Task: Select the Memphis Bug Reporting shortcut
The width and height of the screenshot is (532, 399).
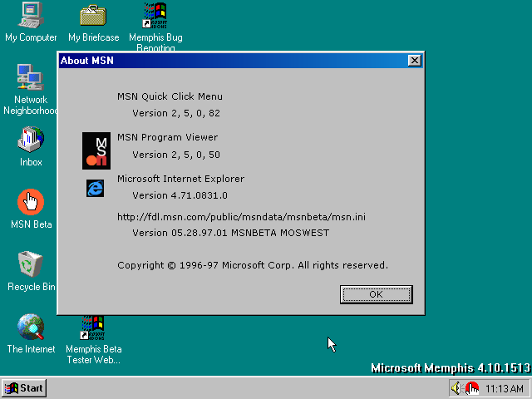Action: pyautogui.click(x=155, y=27)
